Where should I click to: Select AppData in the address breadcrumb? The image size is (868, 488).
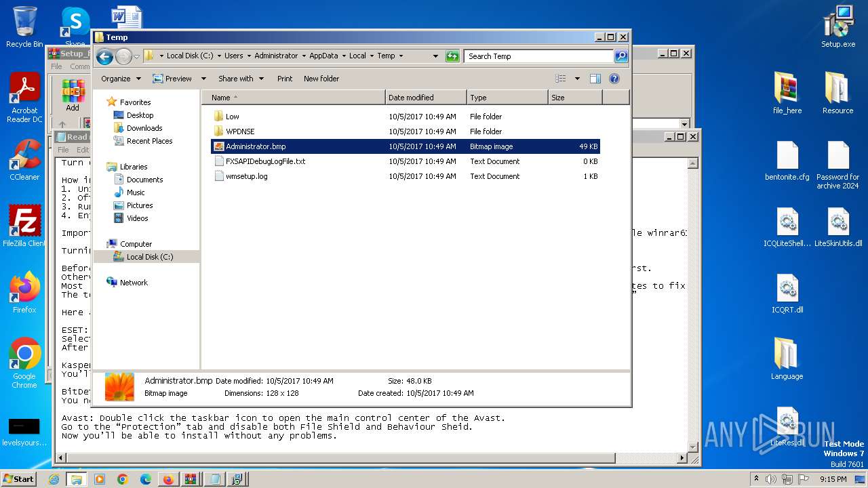tap(323, 56)
